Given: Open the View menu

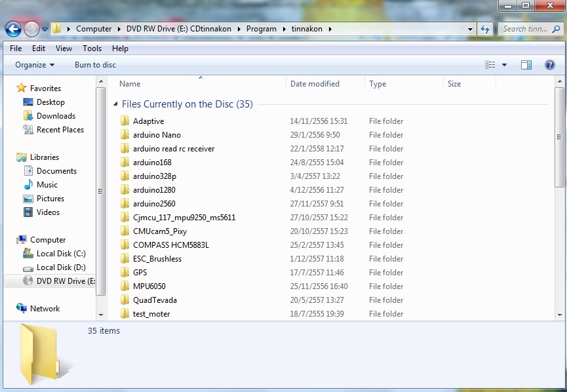Looking at the screenshot, I should (x=64, y=49).
